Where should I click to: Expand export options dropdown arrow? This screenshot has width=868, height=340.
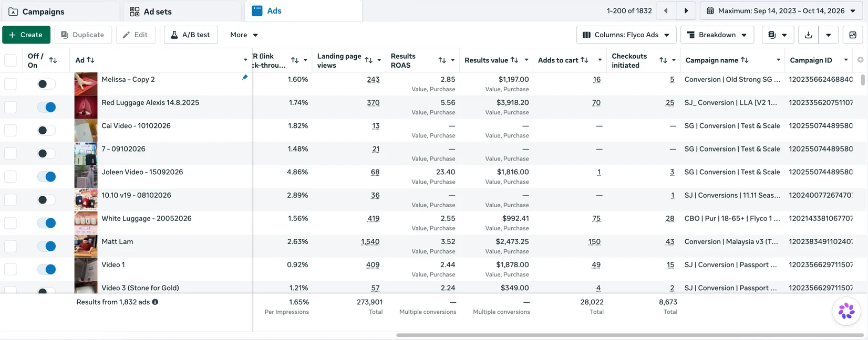click(828, 35)
